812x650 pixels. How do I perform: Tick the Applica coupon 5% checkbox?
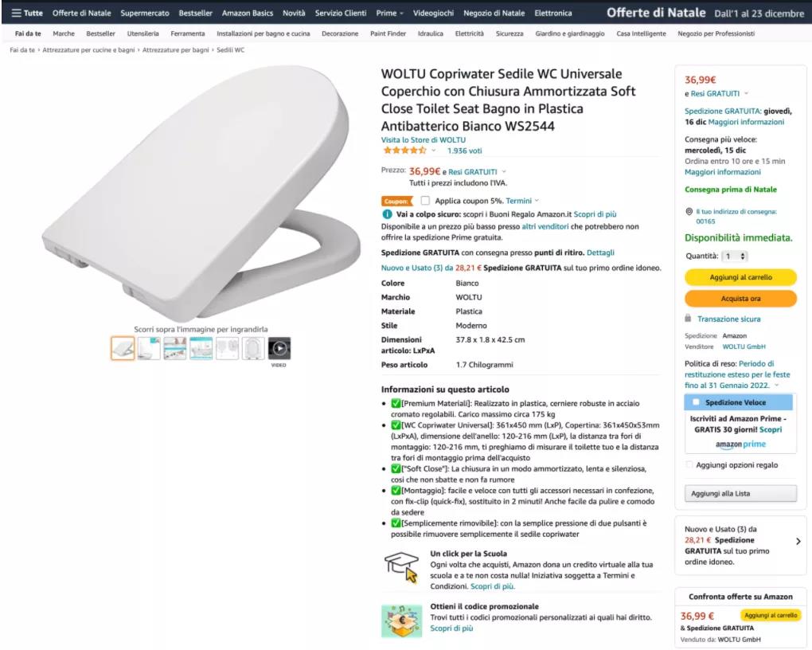click(425, 201)
